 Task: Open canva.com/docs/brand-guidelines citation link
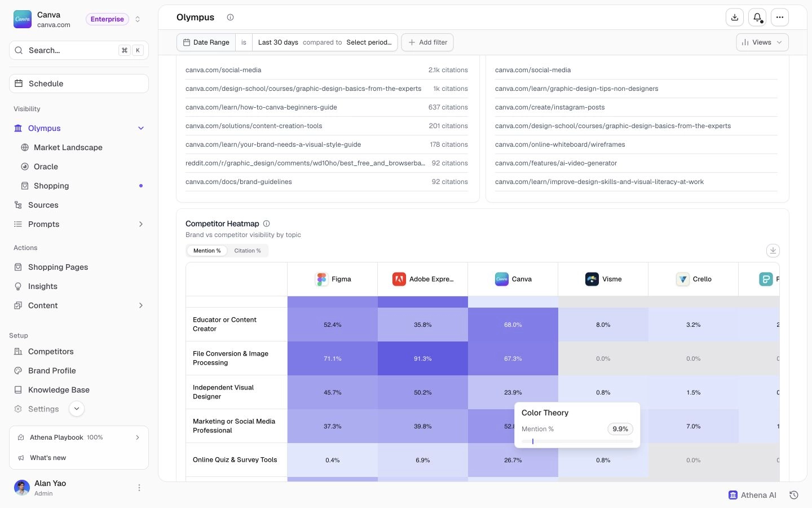pos(239,182)
